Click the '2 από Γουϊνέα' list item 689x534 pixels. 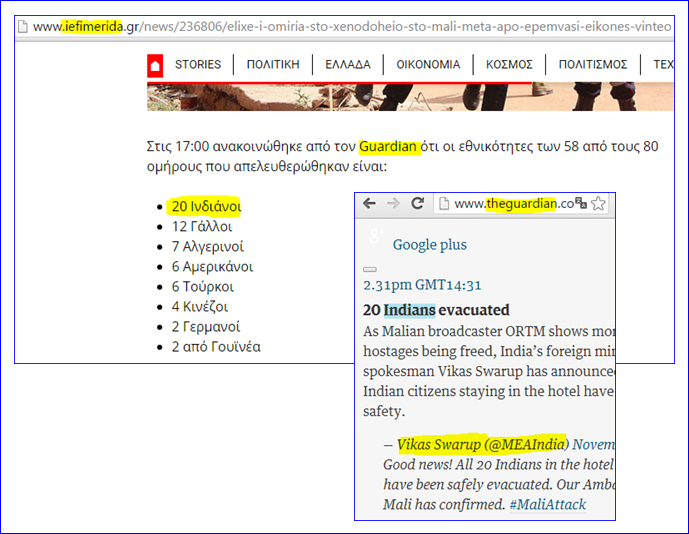tap(216, 347)
